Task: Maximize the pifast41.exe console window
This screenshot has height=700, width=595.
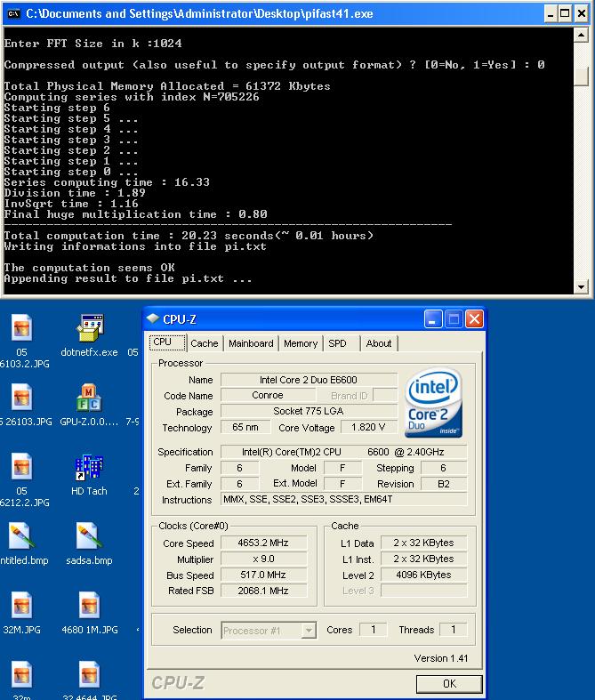Action: pos(565,14)
